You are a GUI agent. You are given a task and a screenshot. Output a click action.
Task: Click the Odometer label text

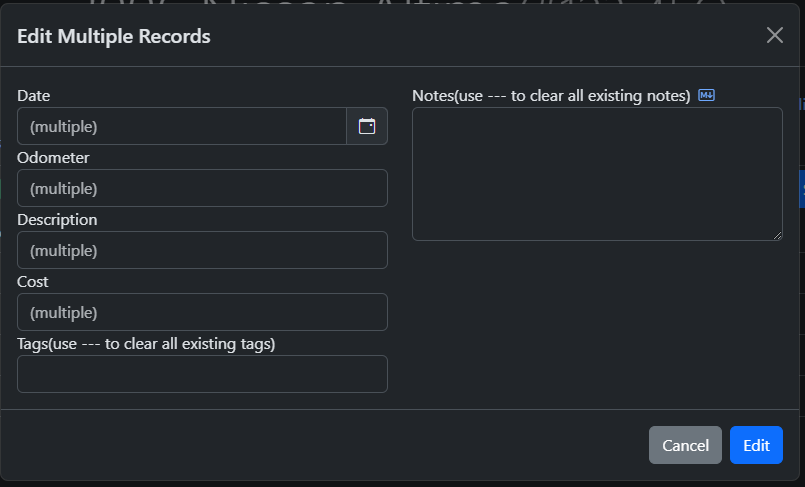point(53,158)
